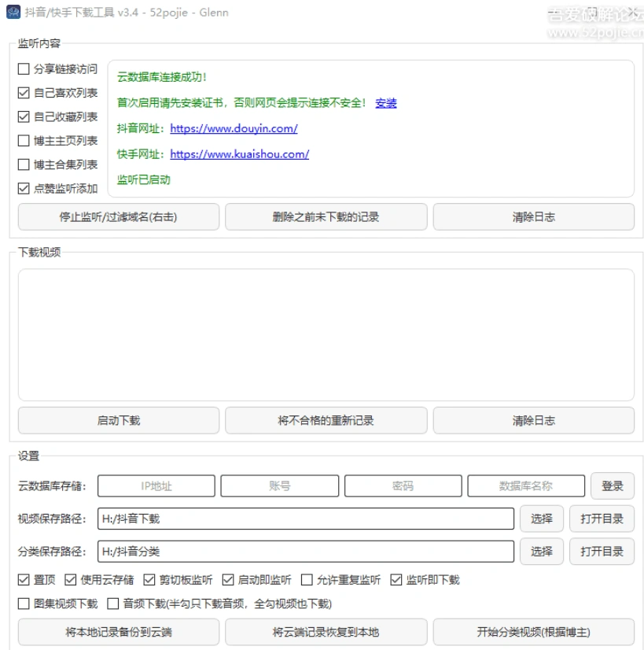The image size is (644, 650).
Task: Enable 允许重复监听 checkbox
Action: (x=307, y=581)
